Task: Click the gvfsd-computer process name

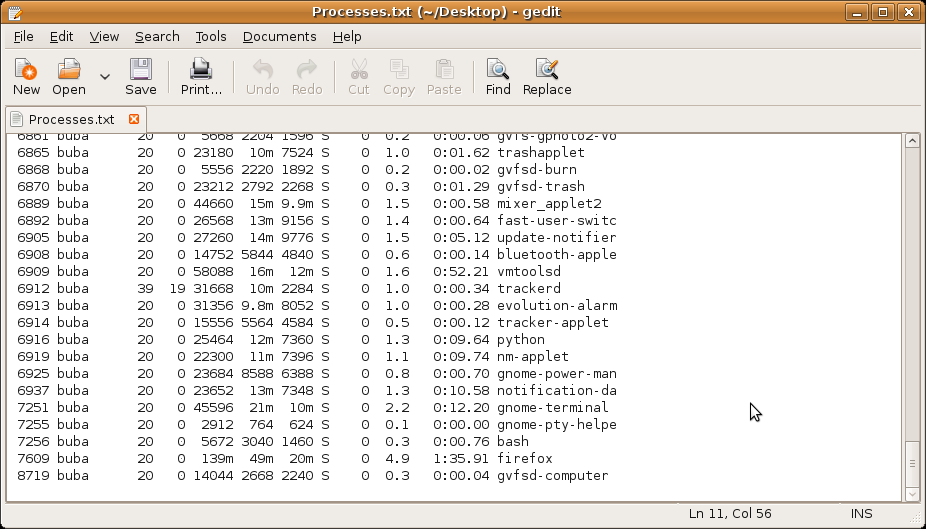Action: pos(553,476)
